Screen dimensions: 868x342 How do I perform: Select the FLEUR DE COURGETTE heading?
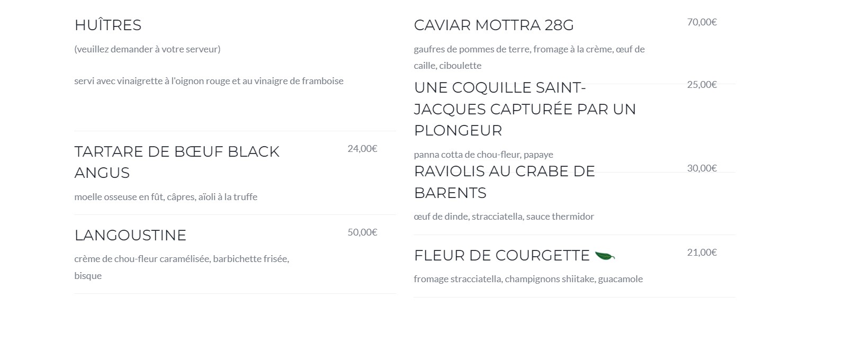point(502,255)
